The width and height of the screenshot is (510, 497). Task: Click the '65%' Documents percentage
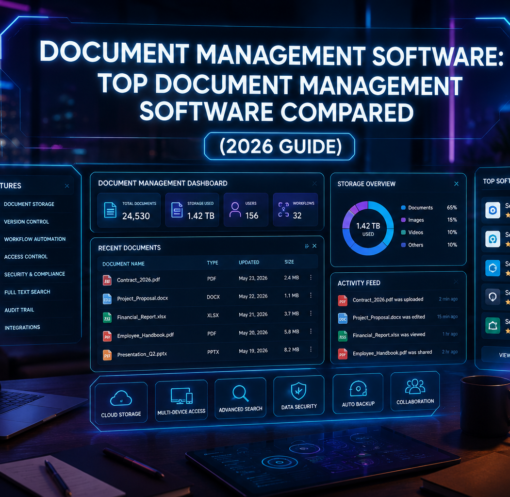pyautogui.click(x=452, y=207)
